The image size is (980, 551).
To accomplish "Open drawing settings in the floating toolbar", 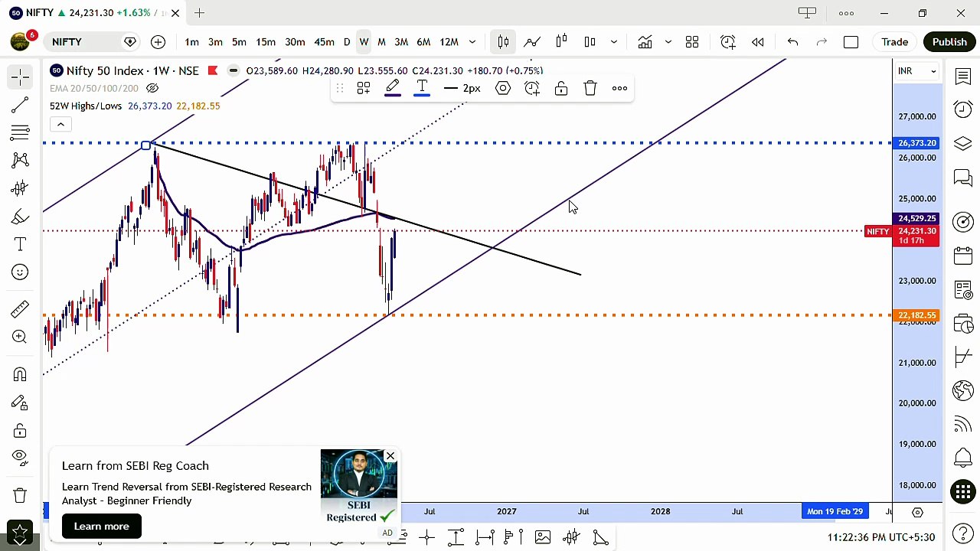I will 503,89.
